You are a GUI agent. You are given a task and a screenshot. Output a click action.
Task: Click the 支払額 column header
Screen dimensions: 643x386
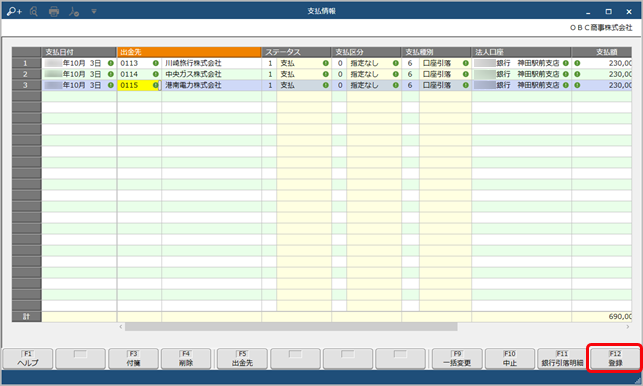coord(602,52)
